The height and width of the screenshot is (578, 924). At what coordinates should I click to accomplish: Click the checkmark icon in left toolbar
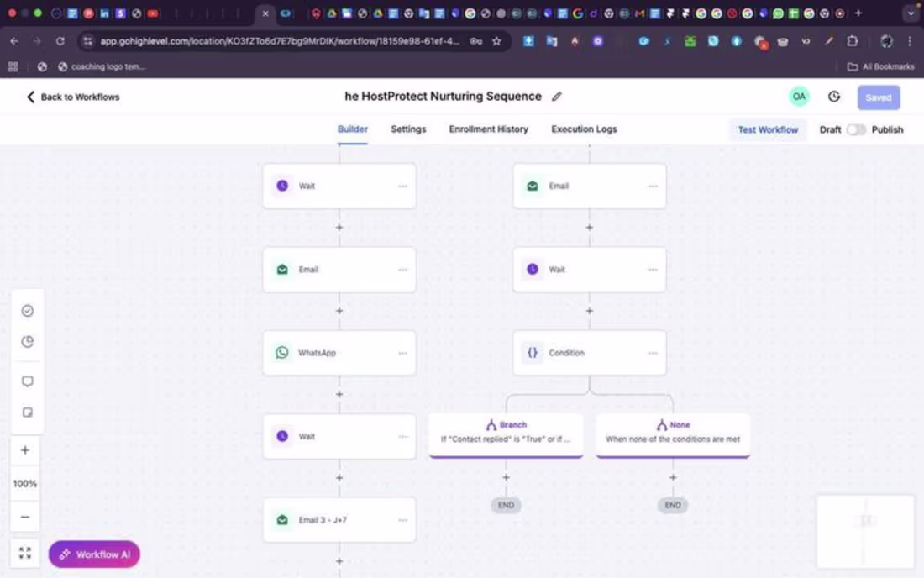pos(27,311)
